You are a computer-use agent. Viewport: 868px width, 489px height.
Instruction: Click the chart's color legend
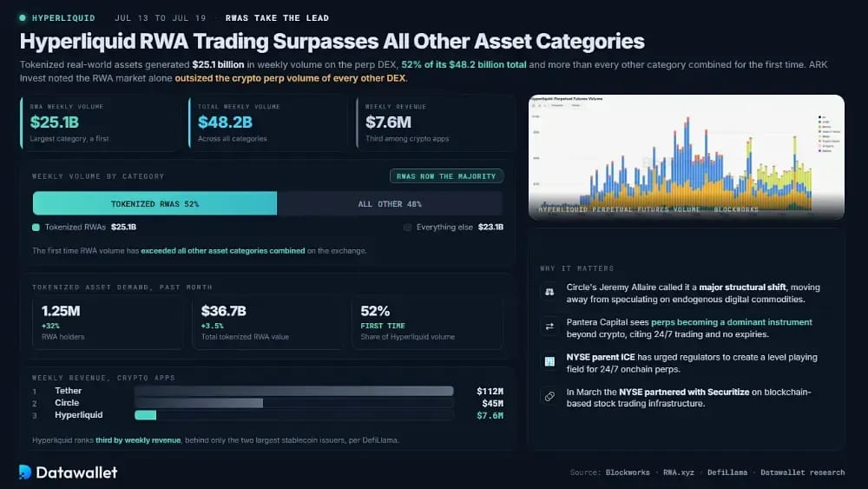(829, 134)
